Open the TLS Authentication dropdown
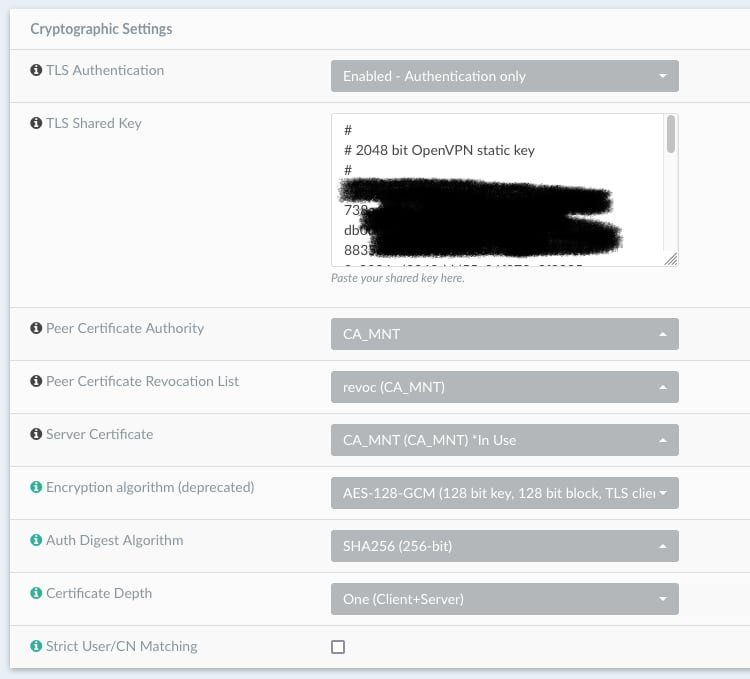The height and width of the screenshot is (679, 750). (x=504, y=76)
